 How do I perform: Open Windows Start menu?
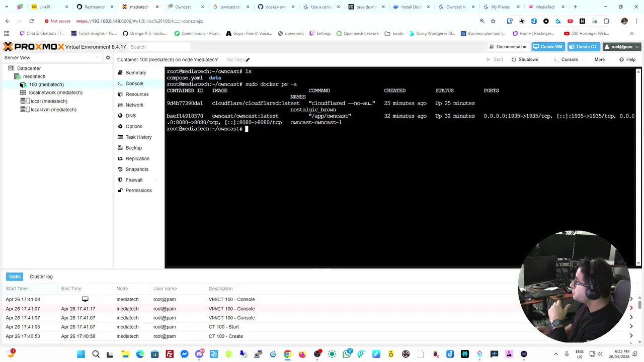(x=81, y=354)
